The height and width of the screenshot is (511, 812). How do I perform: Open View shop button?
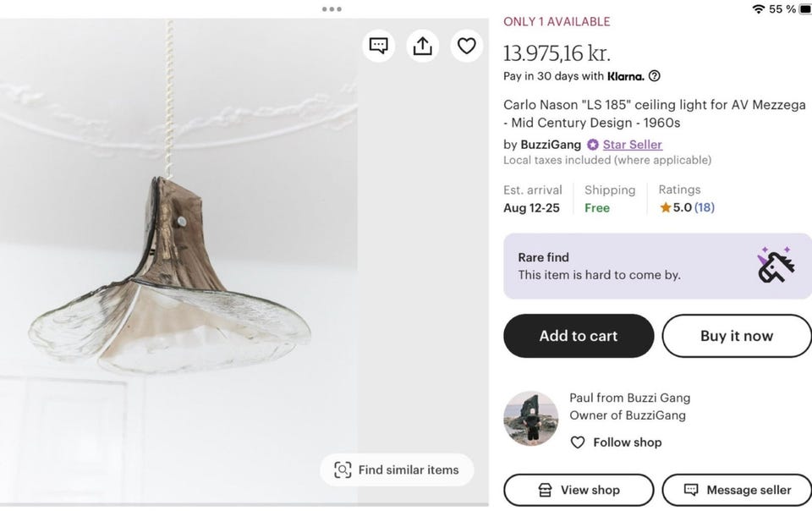coord(579,490)
